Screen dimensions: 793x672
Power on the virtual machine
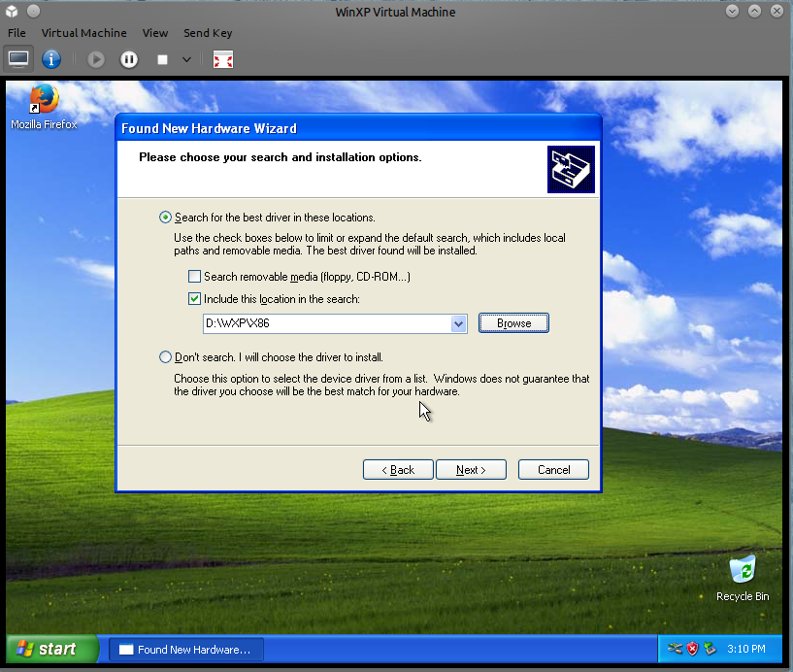(x=95, y=59)
